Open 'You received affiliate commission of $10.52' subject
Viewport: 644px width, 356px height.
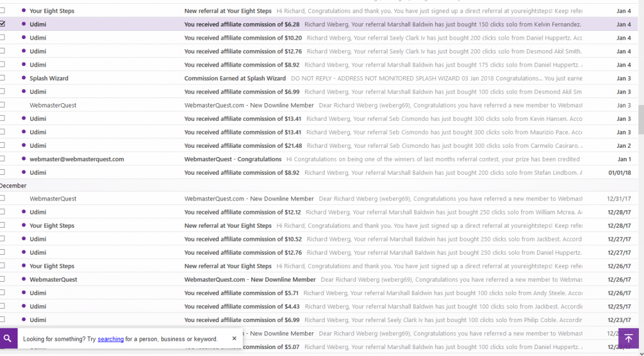pyautogui.click(x=243, y=239)
